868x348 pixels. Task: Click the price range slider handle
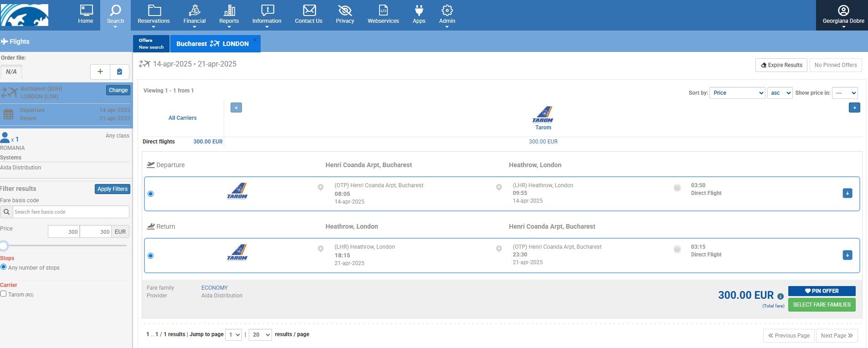click(4, 246)
